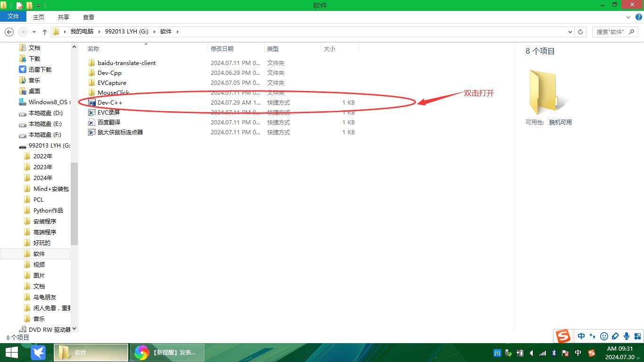Open the Help question mark icon
This screenshot has height=362, width=644.
pos(638,17)
